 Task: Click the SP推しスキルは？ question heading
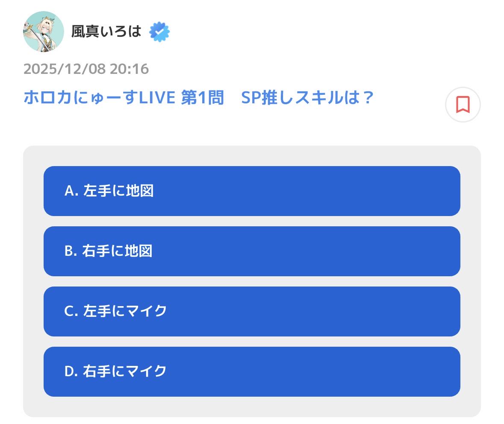click(307, 98)
